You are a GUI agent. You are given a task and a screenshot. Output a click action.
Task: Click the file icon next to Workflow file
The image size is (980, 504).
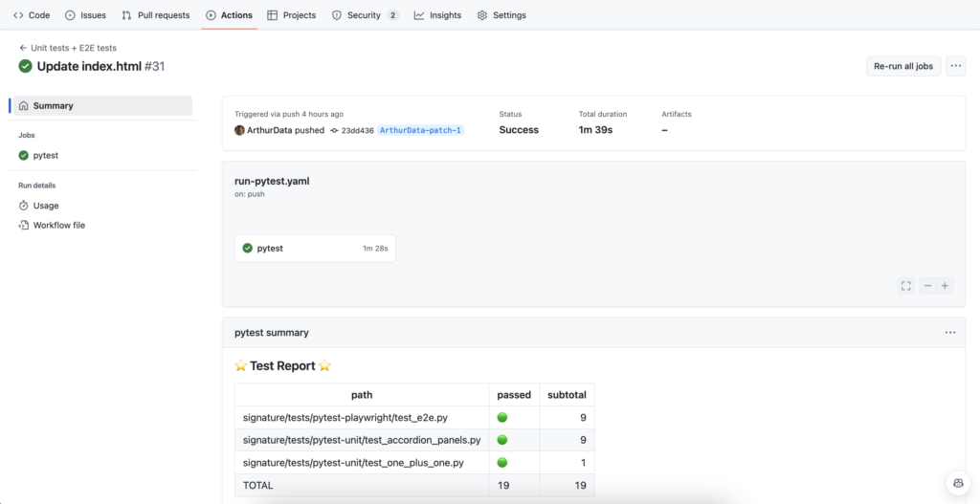[x=24, y=225]
